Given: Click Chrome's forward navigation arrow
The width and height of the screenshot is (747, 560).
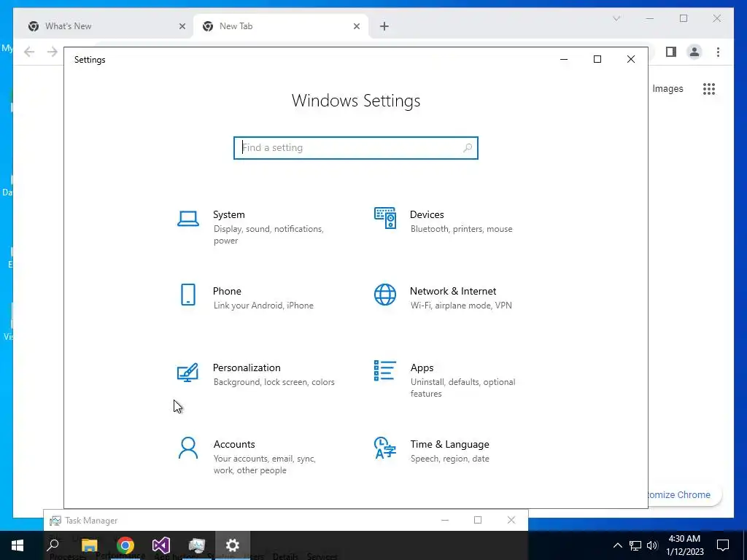Looking at the screenshot, I should pos(53,52).
